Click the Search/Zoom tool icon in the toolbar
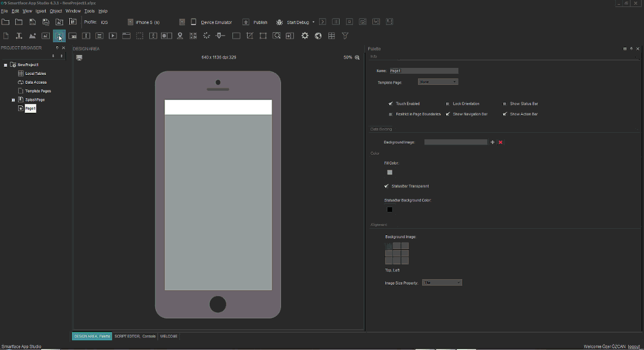This screenshot has width=644, height=350. pyautogui.click(x=277, y=36)
